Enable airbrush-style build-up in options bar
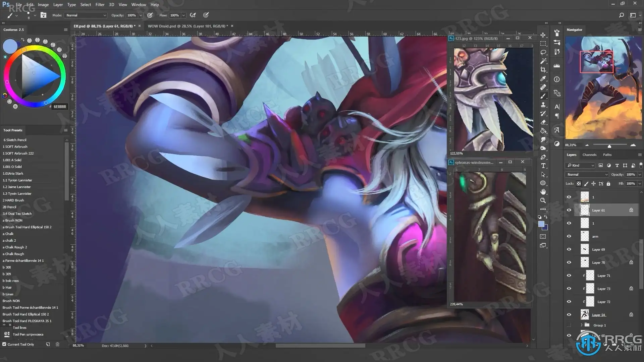This screenshot has width=644, height=362. pos(193,15)
